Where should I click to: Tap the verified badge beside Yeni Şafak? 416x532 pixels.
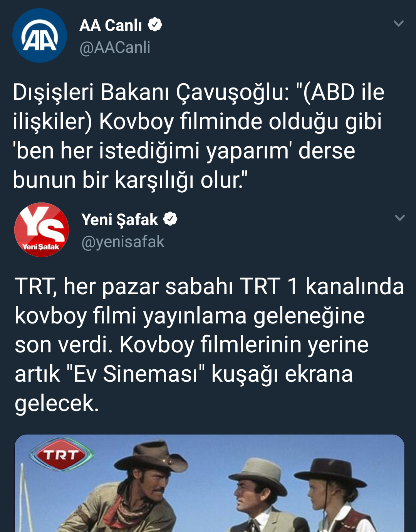pyautogui.click(x=170, y=219)
